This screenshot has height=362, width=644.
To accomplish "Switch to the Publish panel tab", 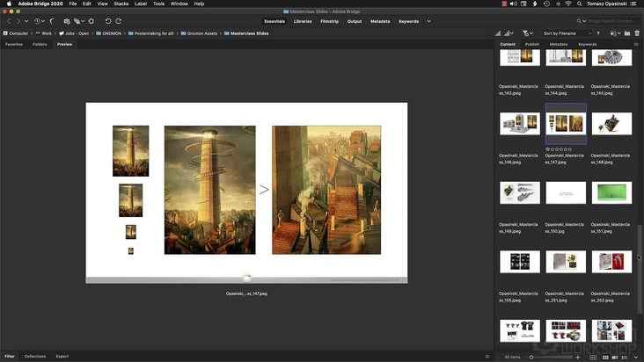I will pos(532,44).
